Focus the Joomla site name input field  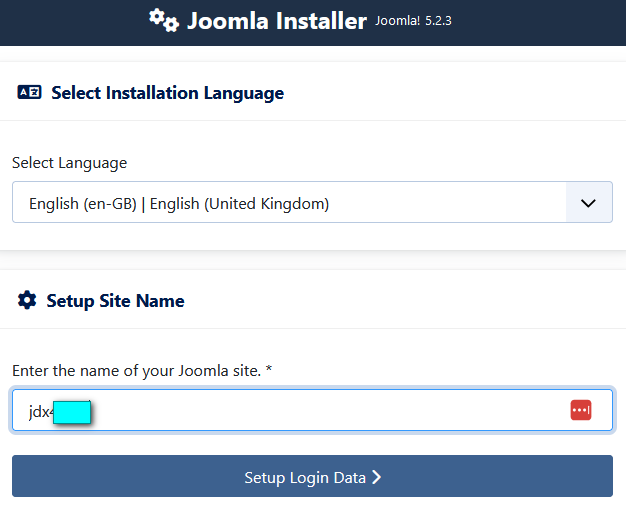coord(312,410)
